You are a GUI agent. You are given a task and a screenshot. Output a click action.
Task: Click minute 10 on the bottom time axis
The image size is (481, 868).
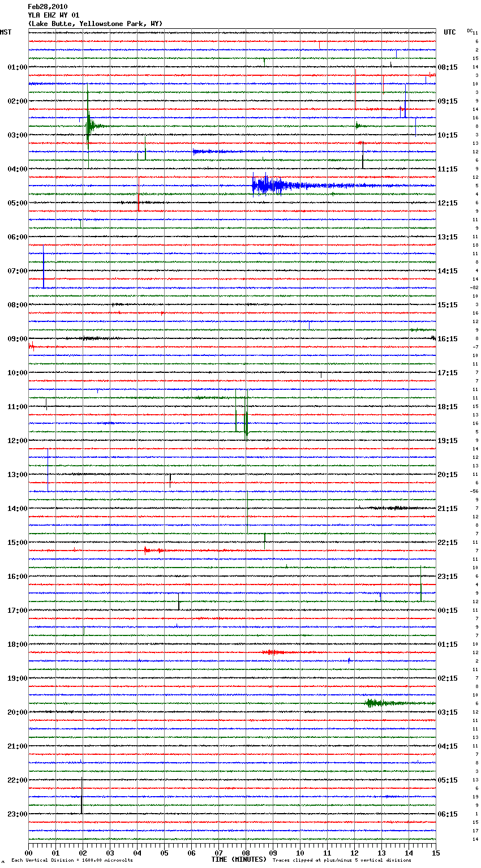(x=300, y=852)
